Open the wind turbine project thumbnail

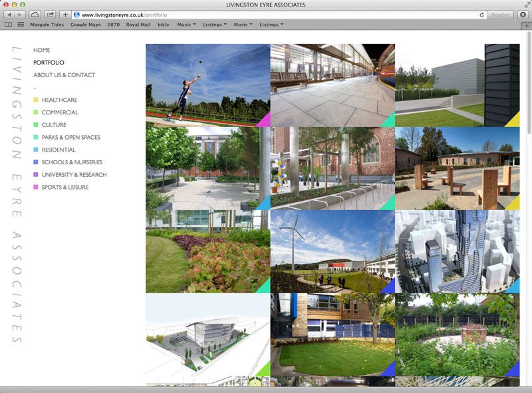click(x=332, y=251)
